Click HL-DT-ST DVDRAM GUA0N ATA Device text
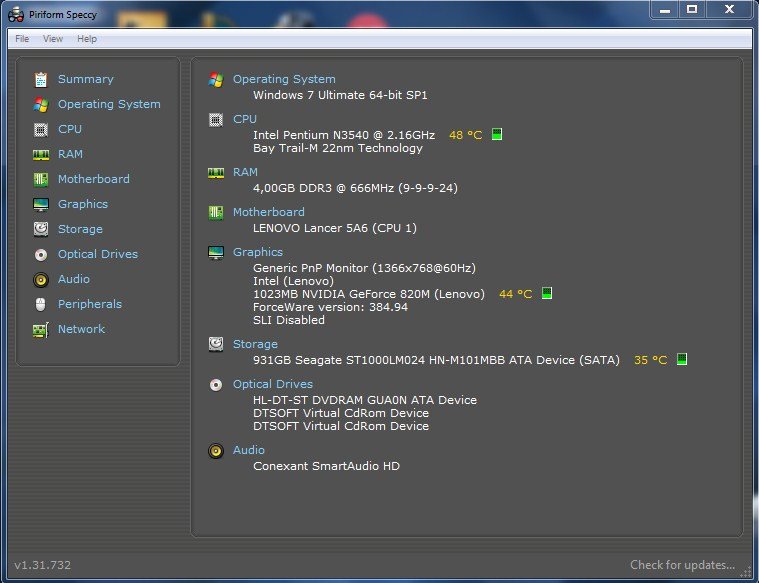This screenshot has width=759, height=583. click(365, 400)
